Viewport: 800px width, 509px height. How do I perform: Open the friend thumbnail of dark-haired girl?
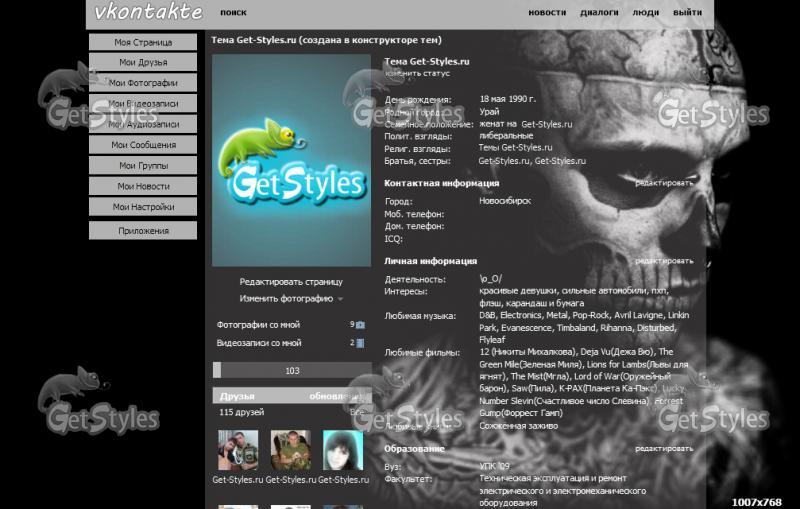pyautogui.click(x=343, y=450)
